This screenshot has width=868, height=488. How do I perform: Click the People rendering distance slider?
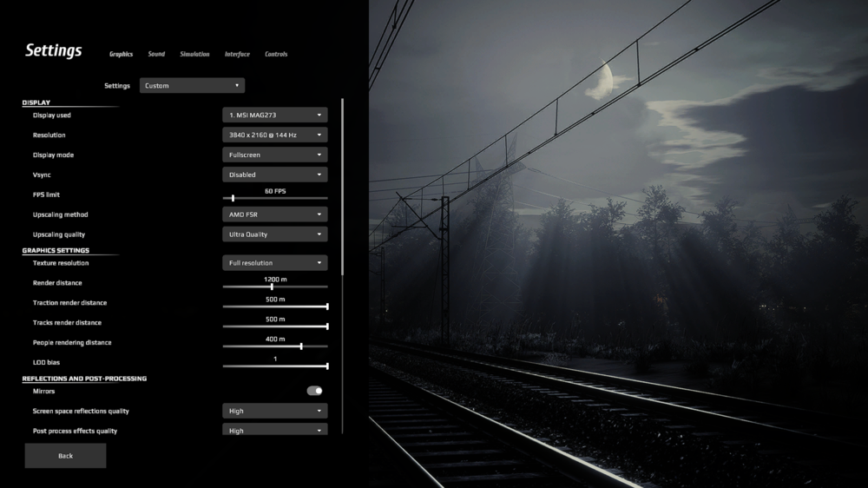click(x=275, y=346)
